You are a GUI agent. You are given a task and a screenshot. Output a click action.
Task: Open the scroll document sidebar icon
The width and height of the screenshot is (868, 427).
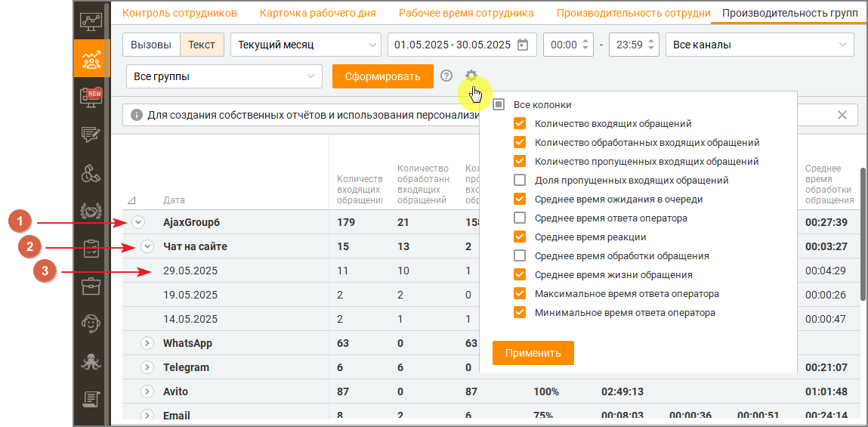tap(91, 399)
